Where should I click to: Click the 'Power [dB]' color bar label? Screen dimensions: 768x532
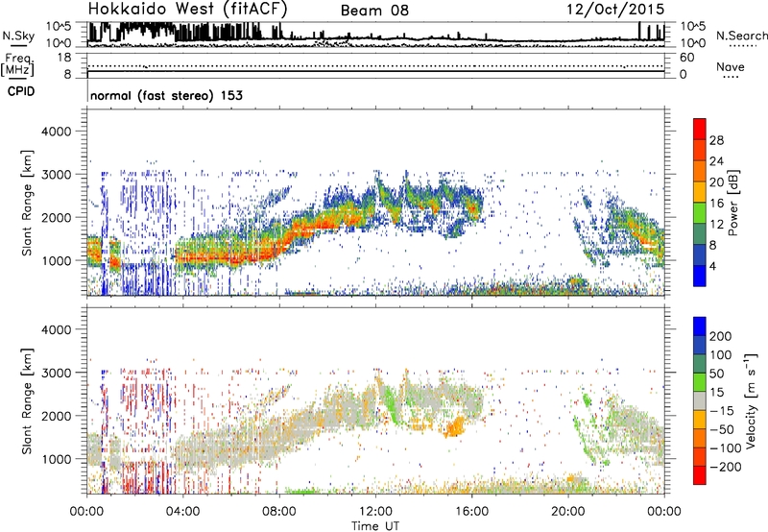732,203
